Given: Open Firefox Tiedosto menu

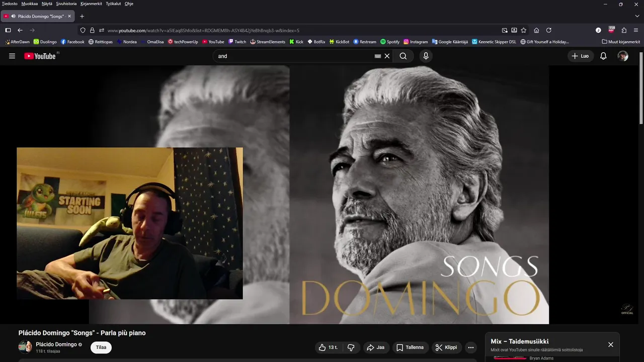Looking at the screenshot, I should pyautogui.click(x=10, y=4).
